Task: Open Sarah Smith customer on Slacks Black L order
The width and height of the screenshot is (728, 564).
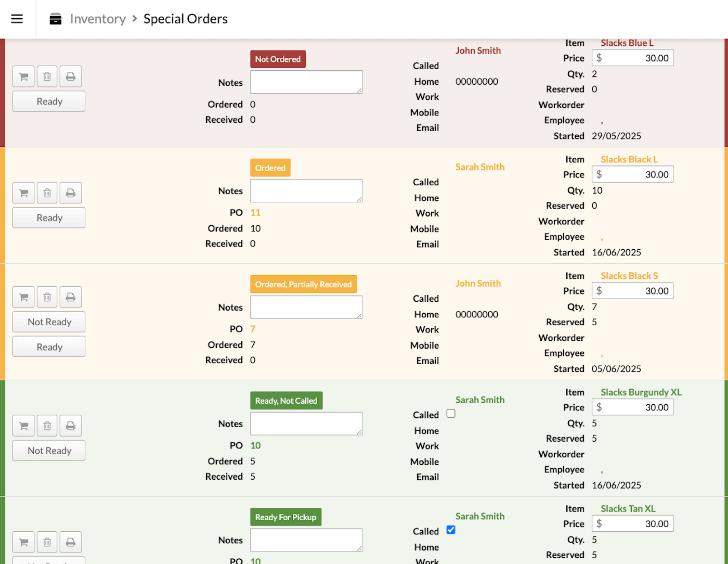Action: tap(480, 167)
